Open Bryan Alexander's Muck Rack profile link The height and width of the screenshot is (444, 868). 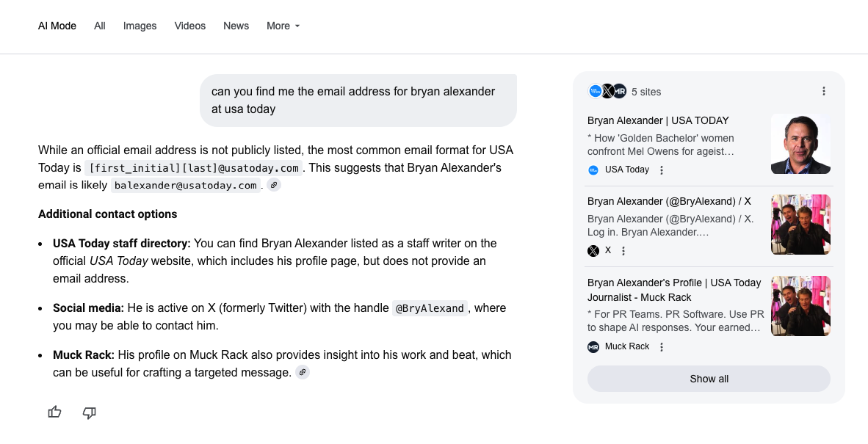tap(673, 290)
